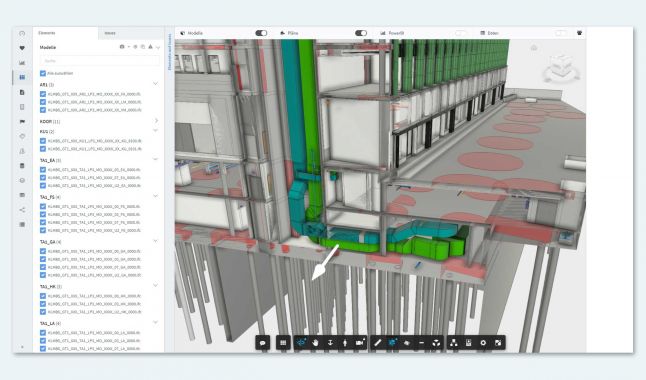Open the comment bubble tool
This screenshot has width=646, height=380.
click(x=262, y=342)
